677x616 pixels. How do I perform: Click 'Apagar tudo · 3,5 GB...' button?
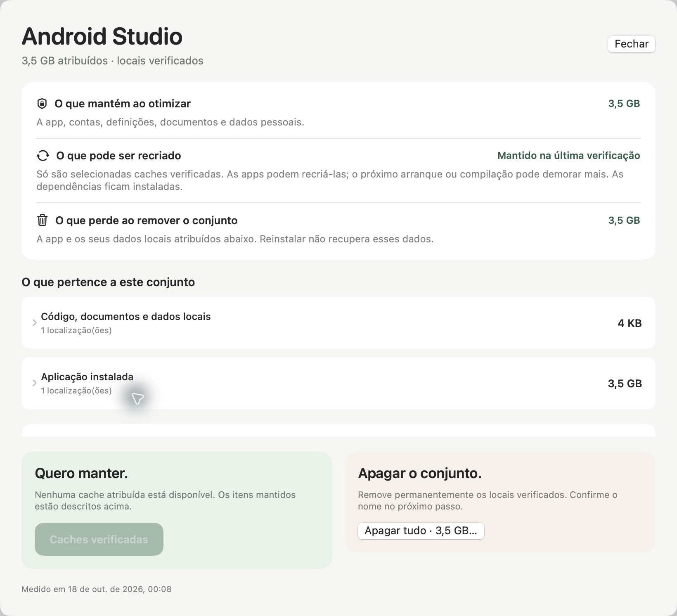tap(421, 531)
